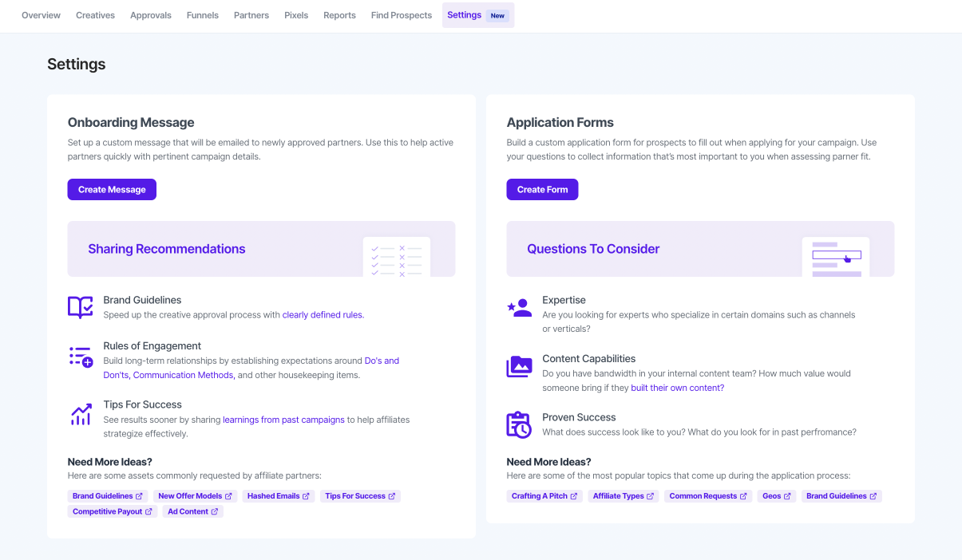The height and width of the screenshot is (560, 962).
Task: Follow the 'learnings from past campaigns' link
Action: (283, 420)
